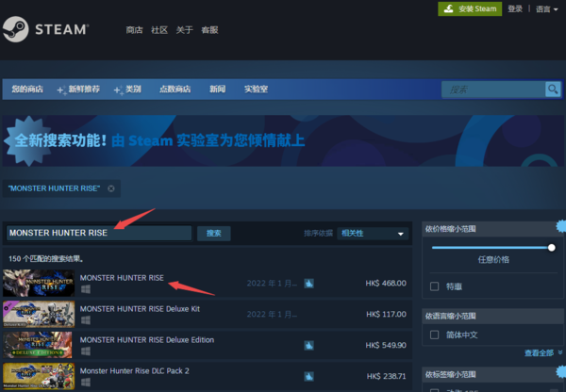The image size is (566, 392).
Task: Click the price range slider handle
Action: (x=551, y=248)
